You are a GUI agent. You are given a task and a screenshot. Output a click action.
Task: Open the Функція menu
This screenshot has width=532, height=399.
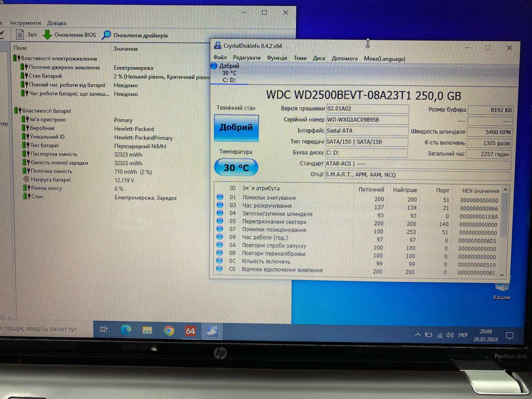coord(277,58)
